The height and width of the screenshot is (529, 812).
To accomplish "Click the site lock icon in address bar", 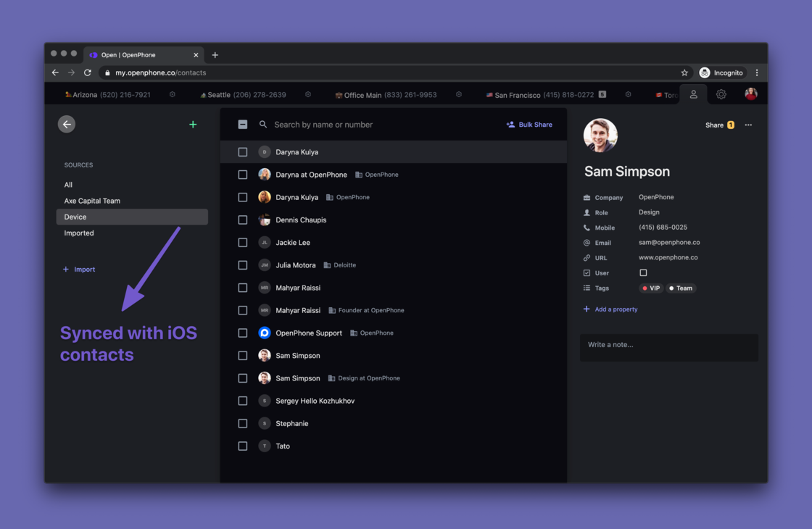I will click(x=107, y=73).
